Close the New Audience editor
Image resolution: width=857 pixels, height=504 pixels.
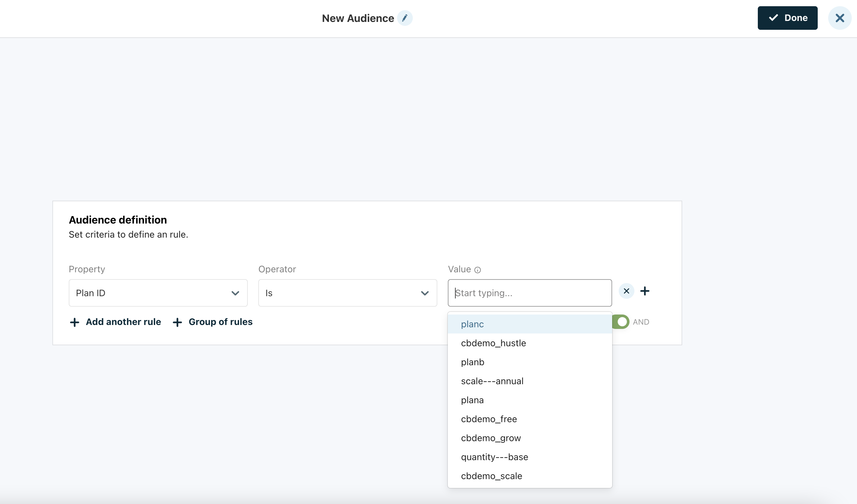[x=839, y=18]
